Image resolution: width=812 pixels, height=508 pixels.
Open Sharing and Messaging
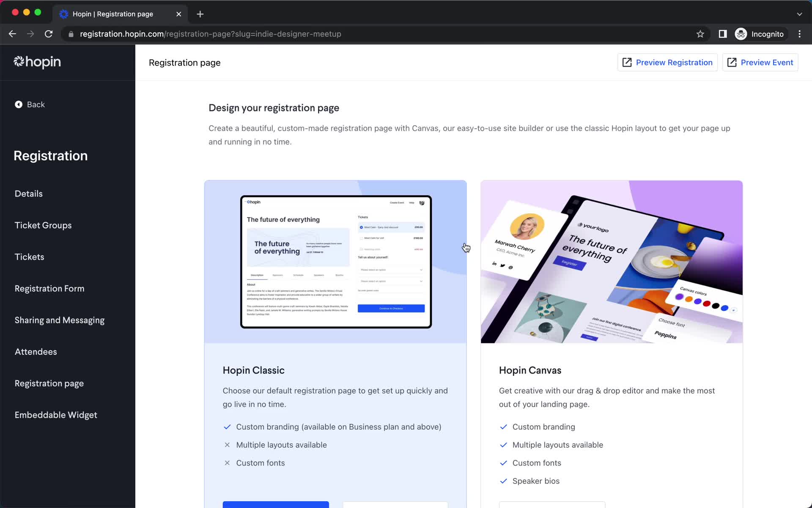(60, 320)
